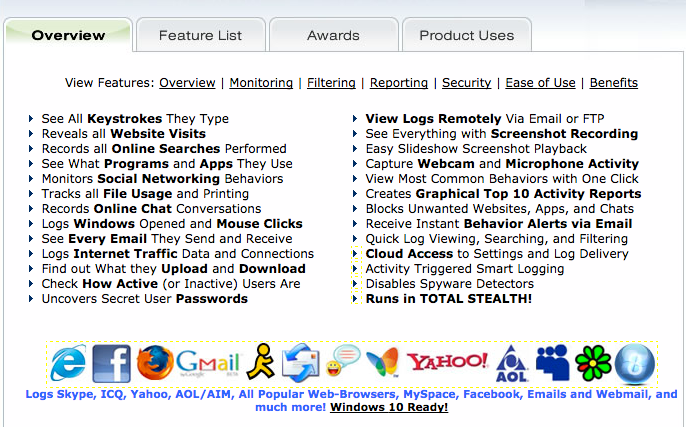The width and height of the screenshot is (686, 427).
Task: Click the AIM running man icon
Action: point(262,363)
